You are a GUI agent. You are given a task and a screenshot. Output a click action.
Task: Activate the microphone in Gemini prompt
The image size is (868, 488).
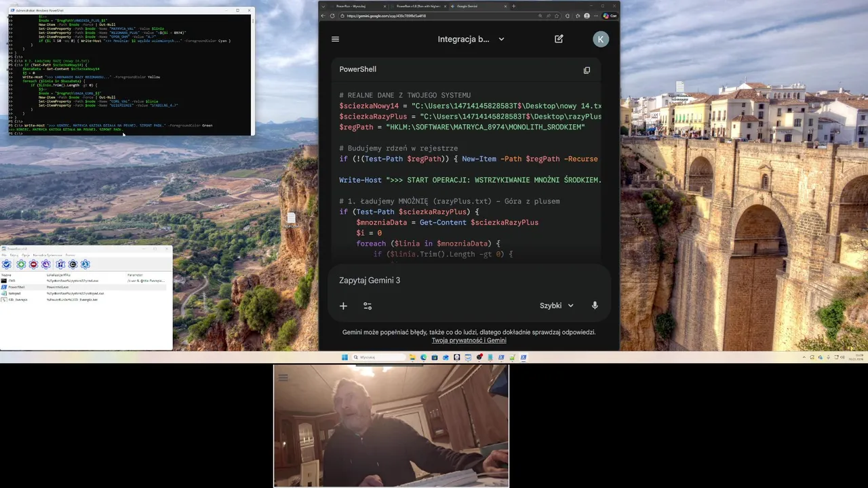coord(595,306)
